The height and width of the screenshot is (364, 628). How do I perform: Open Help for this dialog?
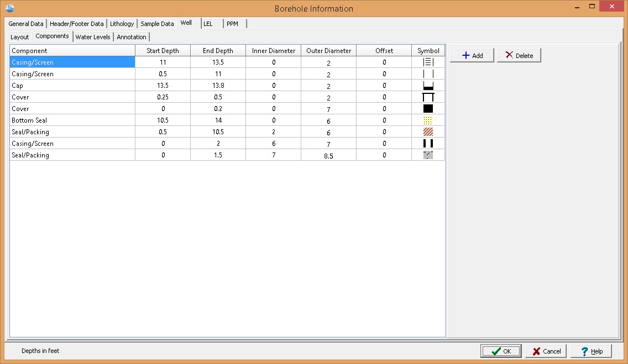click(x=591, y=351)
